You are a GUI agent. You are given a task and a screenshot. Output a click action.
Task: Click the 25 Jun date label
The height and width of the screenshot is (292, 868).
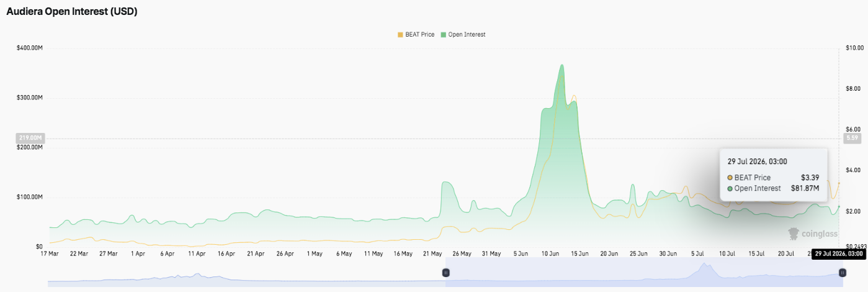(639, 253)
